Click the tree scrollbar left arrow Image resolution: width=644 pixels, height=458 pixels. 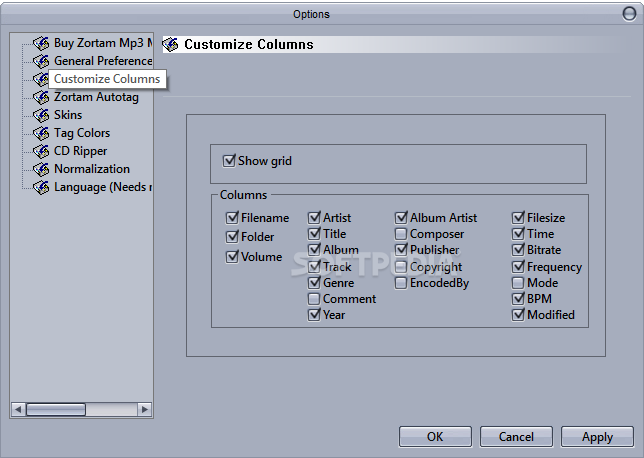(x=18, y=409)
